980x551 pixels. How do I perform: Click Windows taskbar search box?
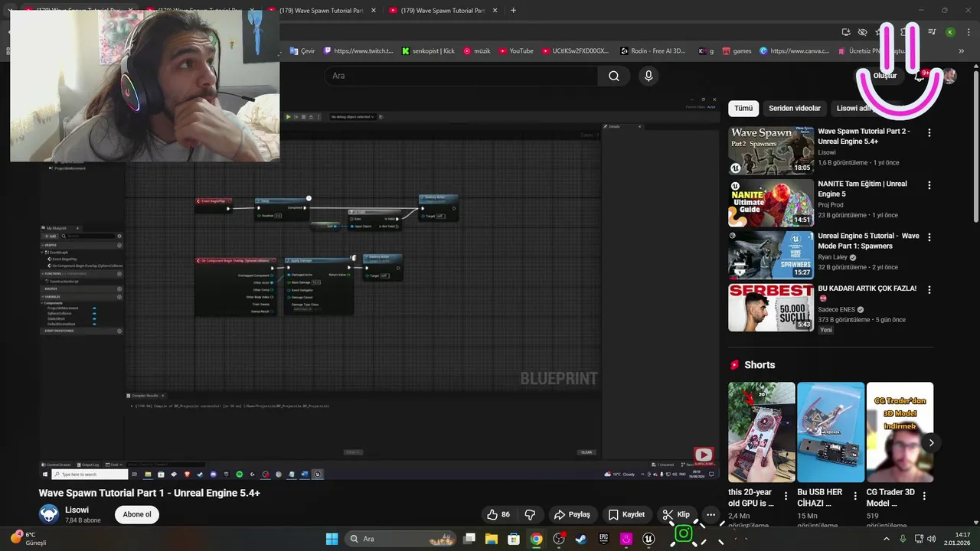coord(402,539)
